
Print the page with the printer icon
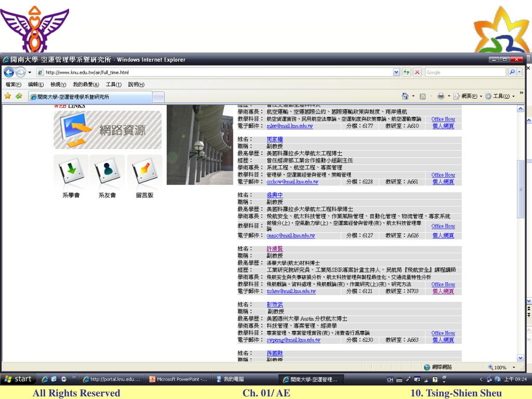click(x=441, y=96)
